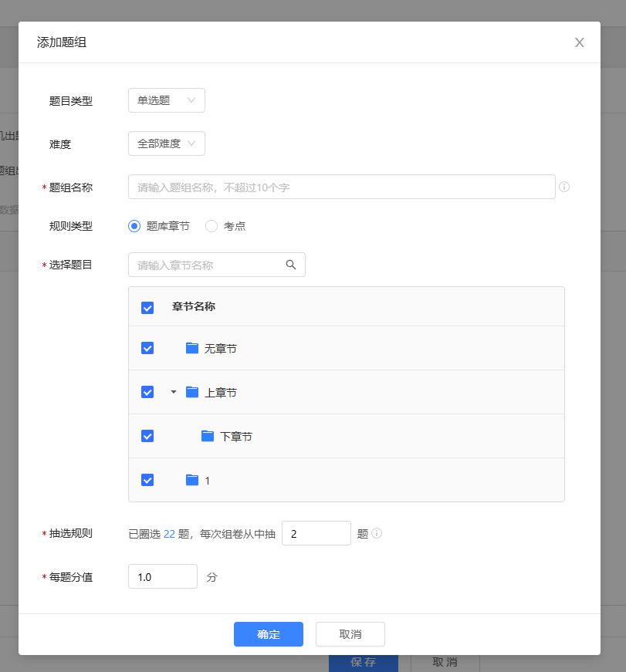Click the folder icon of 下章节
Screen dimensions: 626x672
(x=208, y=436)
